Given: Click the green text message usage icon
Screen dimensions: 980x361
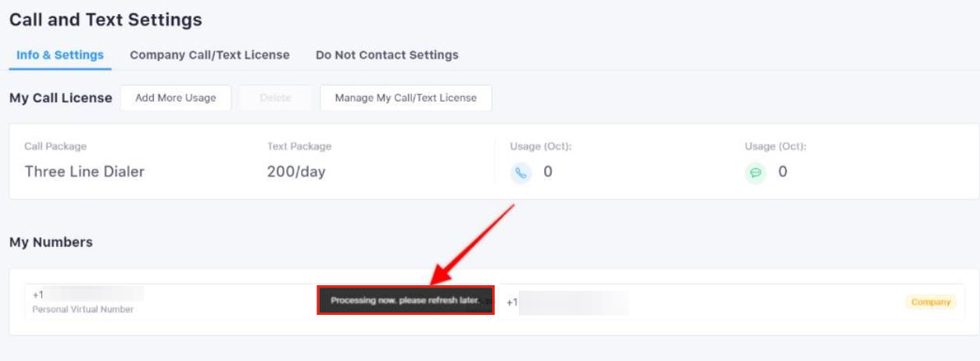Looking at the screenshot, I should pyautogui.click(x=755, y=173).
